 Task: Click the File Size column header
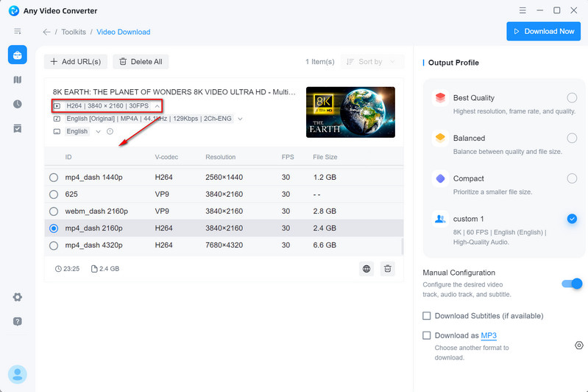[x=325, y=157]
